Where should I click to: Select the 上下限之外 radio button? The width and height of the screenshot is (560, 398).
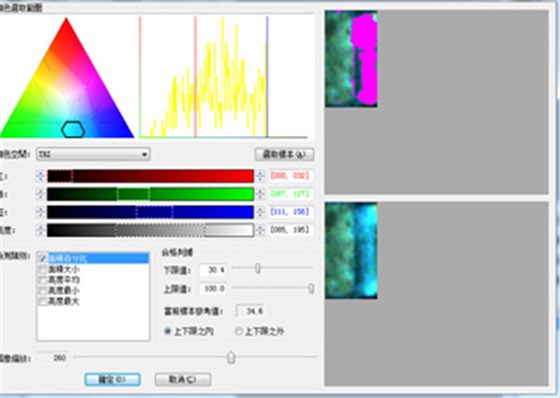(x=238, y=331)
